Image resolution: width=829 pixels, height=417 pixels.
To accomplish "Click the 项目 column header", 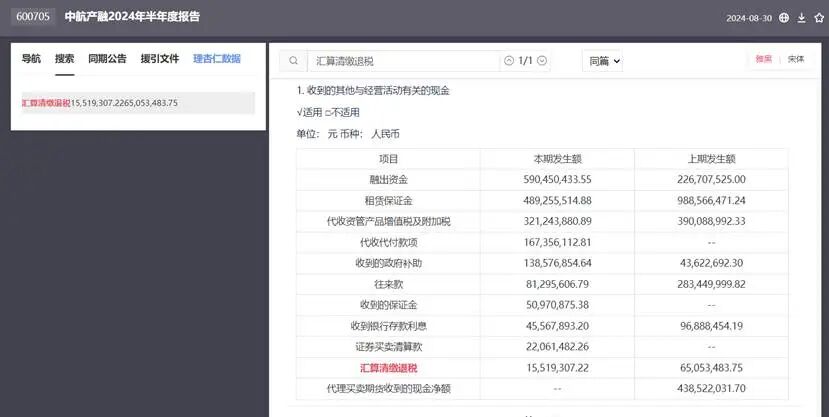I will click(388, 159).
